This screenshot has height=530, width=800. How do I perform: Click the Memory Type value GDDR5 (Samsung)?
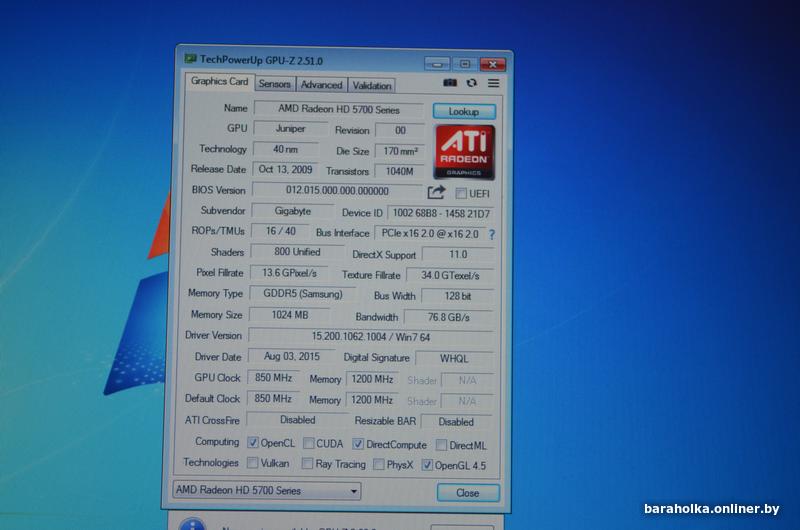coord(303,294)
